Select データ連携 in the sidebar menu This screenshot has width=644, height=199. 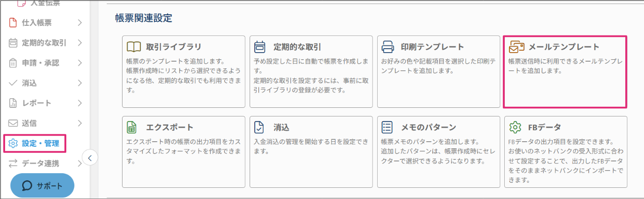click(41, 163)
